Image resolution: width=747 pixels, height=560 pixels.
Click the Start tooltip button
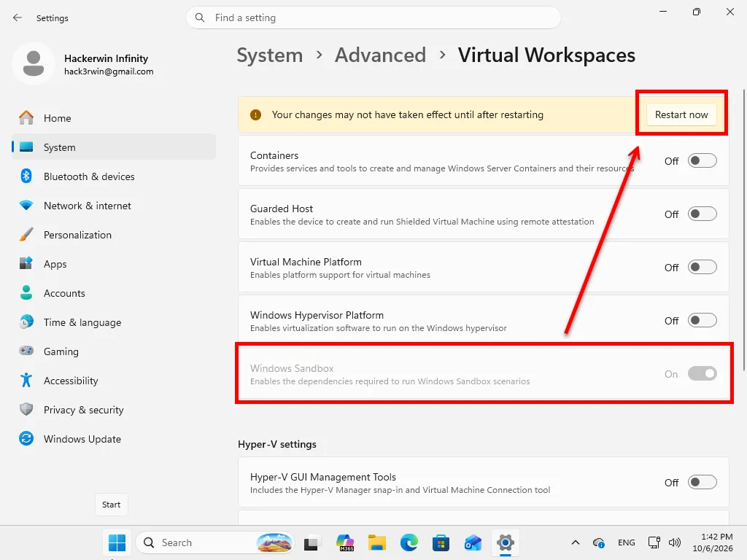pyautogui.click(x=111, y=505)
